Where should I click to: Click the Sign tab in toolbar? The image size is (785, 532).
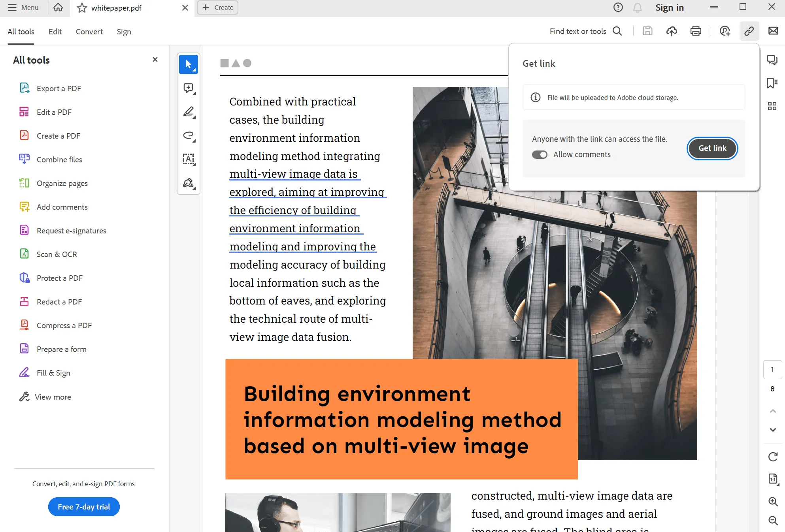pyautogui.click(x=123, y=32)
